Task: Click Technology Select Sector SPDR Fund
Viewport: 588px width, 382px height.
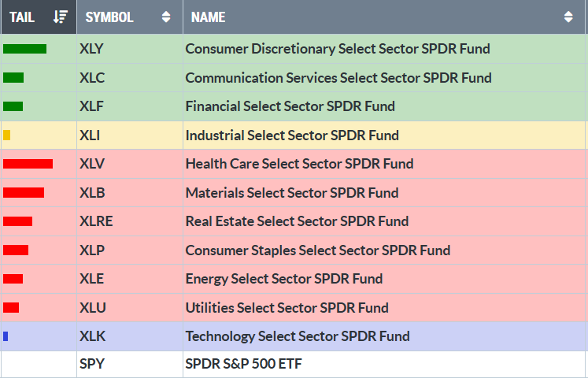Action: [x=298, y=336]
